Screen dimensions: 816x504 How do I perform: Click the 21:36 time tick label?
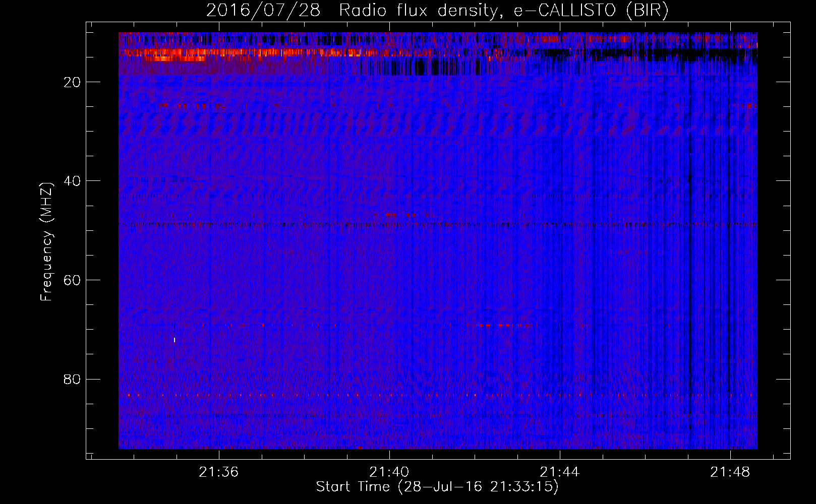click(218, 472)
